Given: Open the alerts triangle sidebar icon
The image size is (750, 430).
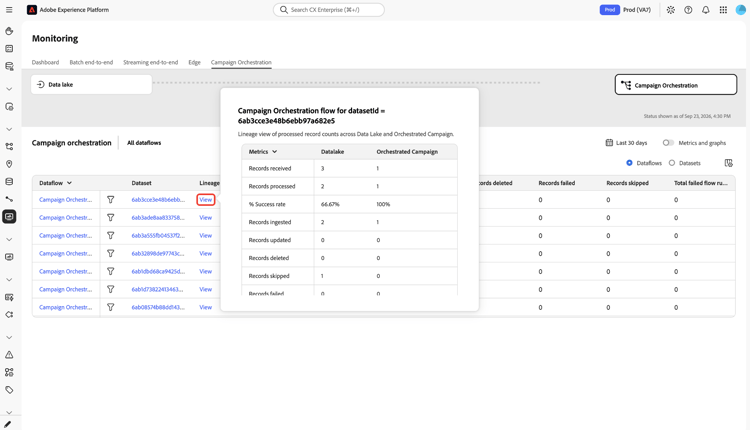Looking at the screenshot, I should (9, 355).
